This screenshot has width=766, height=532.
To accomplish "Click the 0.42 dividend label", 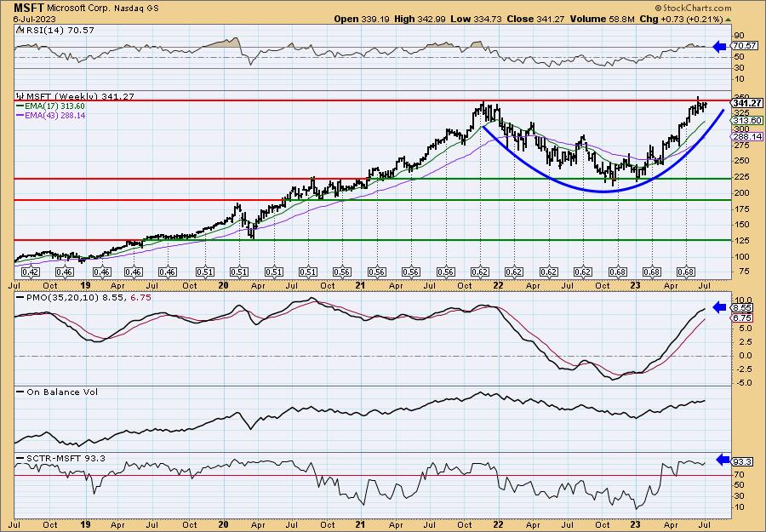I will [31, 272].
